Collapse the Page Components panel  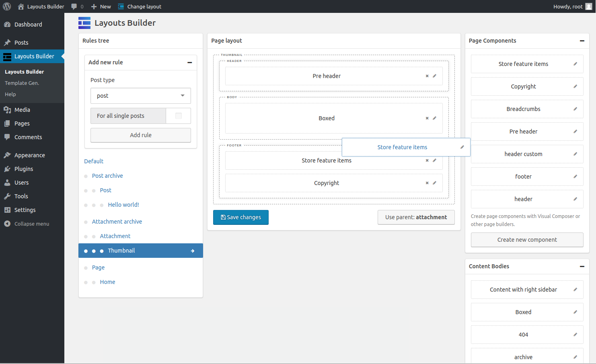click(x=582, y=41)
